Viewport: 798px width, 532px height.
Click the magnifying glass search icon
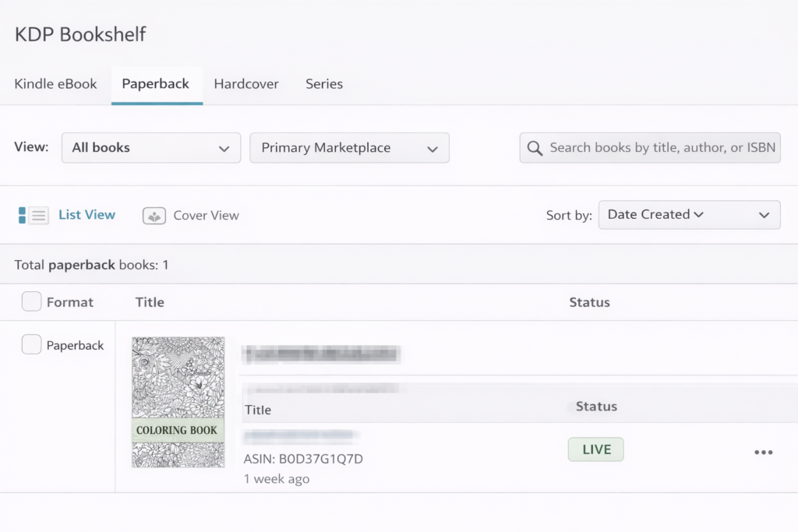pyautogui.click(x=535, y=148)
